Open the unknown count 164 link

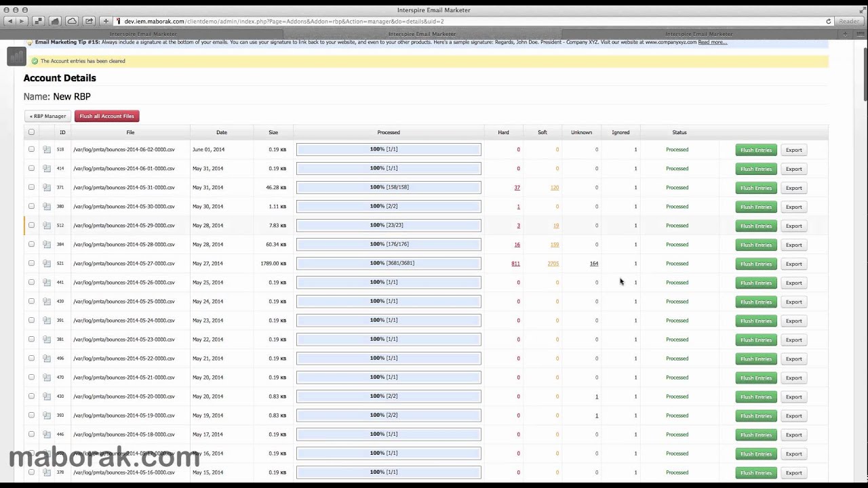pos(594,264)
